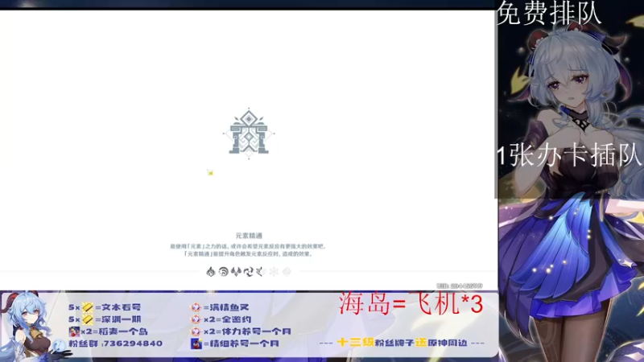Click gift icon beside 文本看号
The width and height of the screenshot is (644, 362).
88,307
